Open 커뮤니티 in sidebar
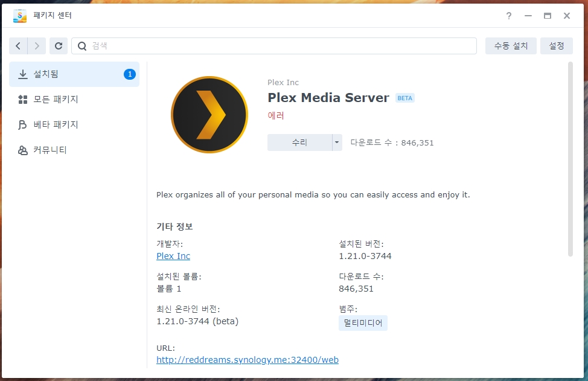Image resolution: width=588 pixels, height=381 pixels. [74, 150]
